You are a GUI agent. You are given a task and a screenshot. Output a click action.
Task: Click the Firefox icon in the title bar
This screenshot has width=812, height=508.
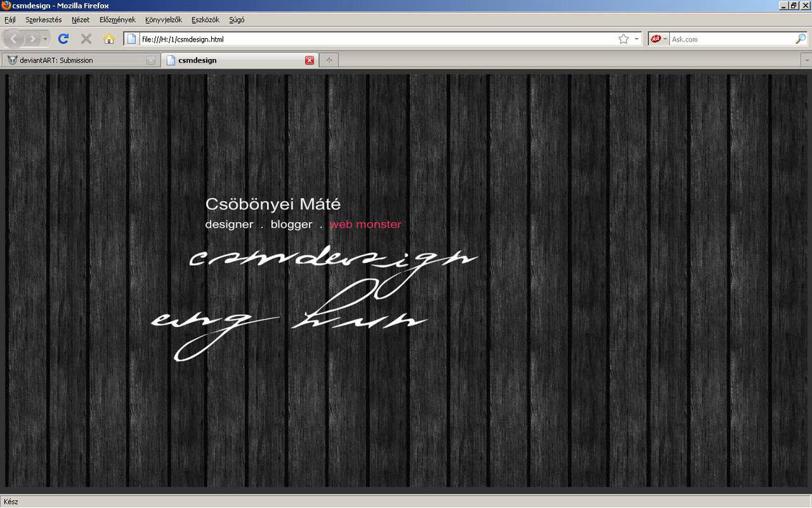(6, 6)
